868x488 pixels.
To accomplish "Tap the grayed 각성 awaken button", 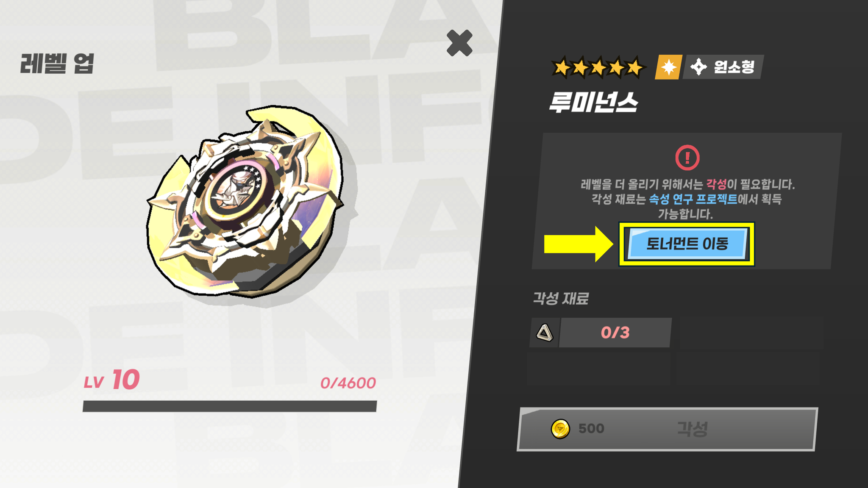I will coord(668,429).
